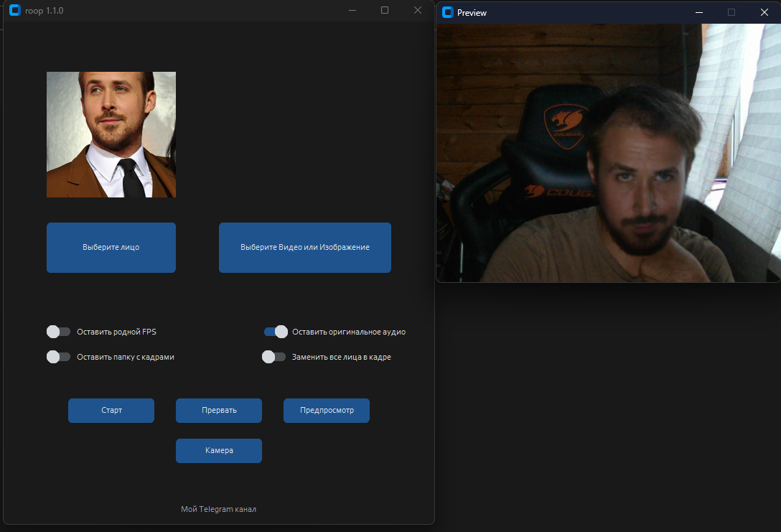The image size is (781, 532).
Task: Toggle 'Оставить папку с кадрами' on
Action: (59, 357)
